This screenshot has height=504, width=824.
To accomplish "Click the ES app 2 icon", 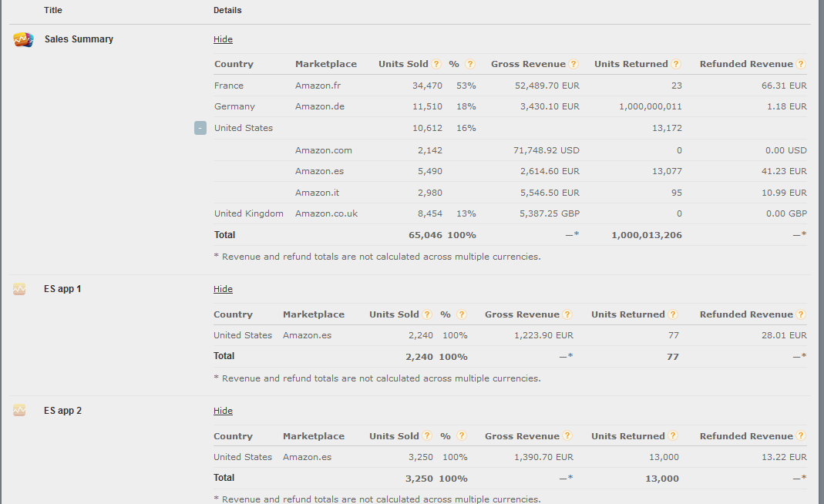I will [19, 411].
